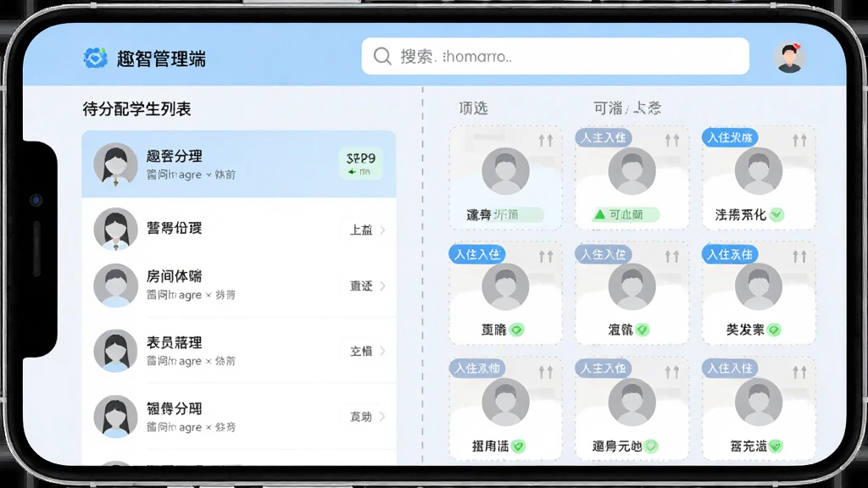Click the avatar in the fifth student row
Image resolution: width=868 pixels, height=488 pixels.
pos(115,417)
